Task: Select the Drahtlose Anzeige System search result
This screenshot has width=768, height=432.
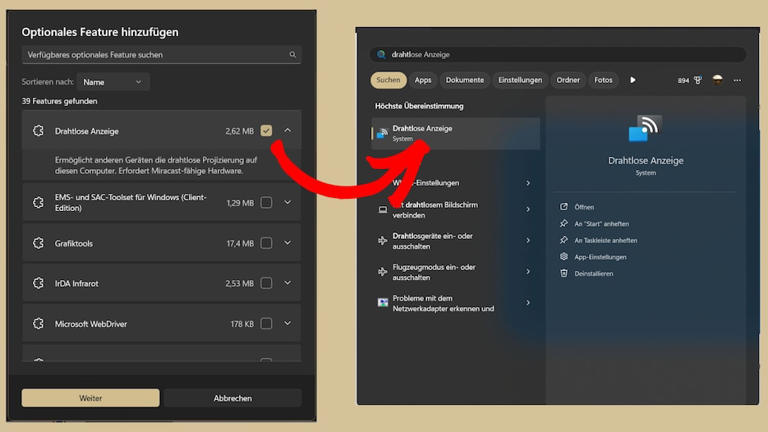Action: 456,133
